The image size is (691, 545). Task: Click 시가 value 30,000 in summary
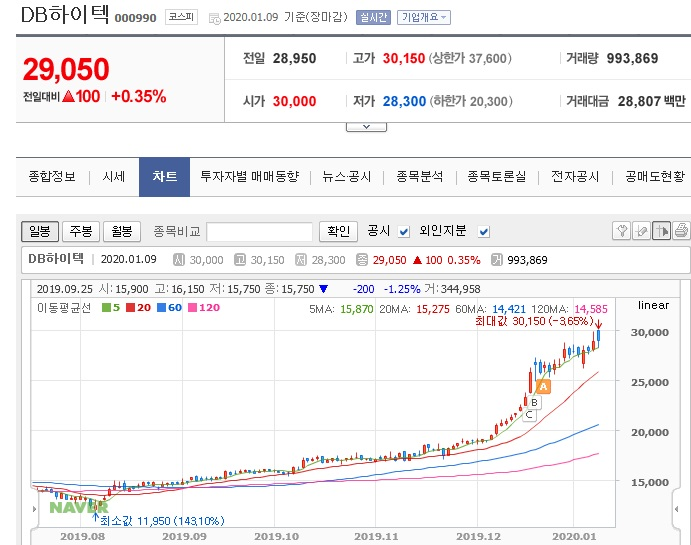[x=294, y=101]
